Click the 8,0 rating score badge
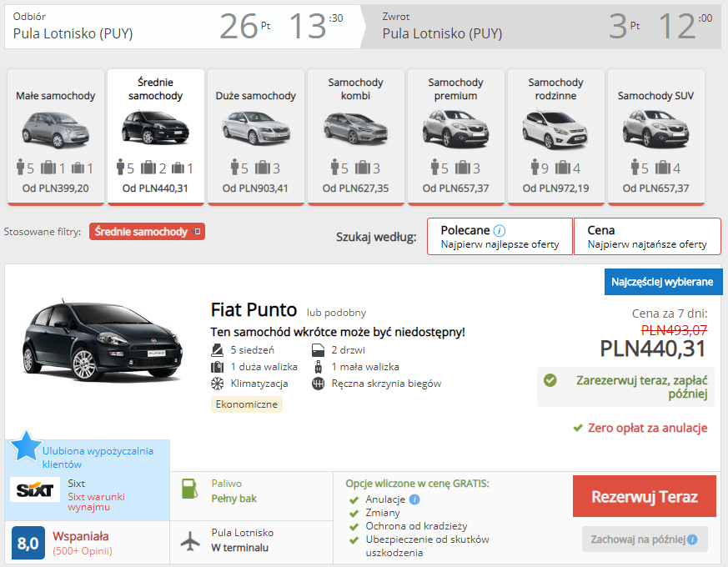 28,544
